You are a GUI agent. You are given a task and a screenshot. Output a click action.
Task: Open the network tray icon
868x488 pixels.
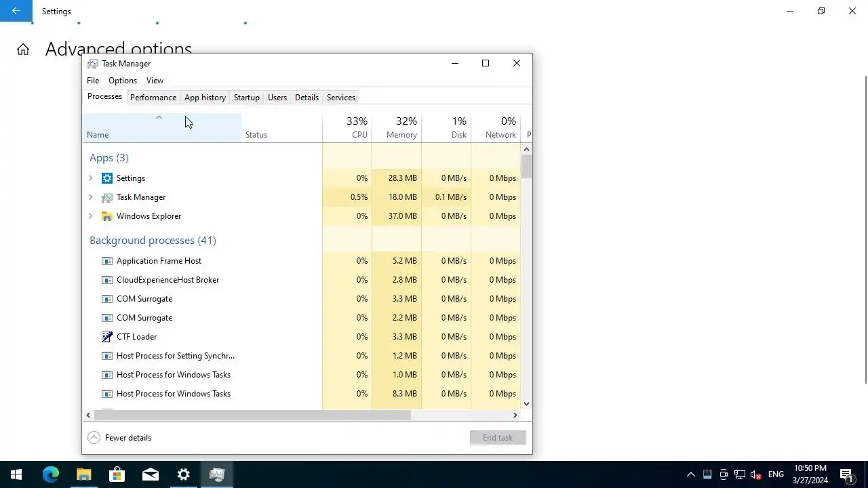point(740,474)
